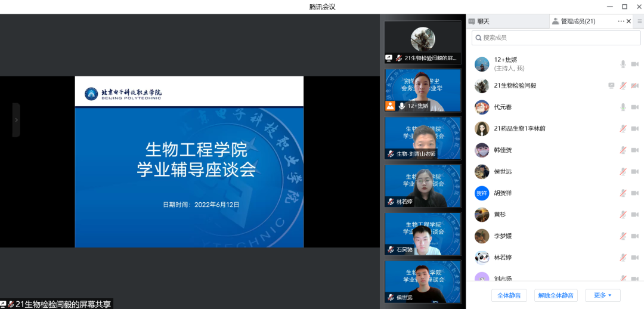This screenshot has width=644, height=309.
Task: Toggle microphone for 12+焦娇 in member list
Action: [623, 64]
